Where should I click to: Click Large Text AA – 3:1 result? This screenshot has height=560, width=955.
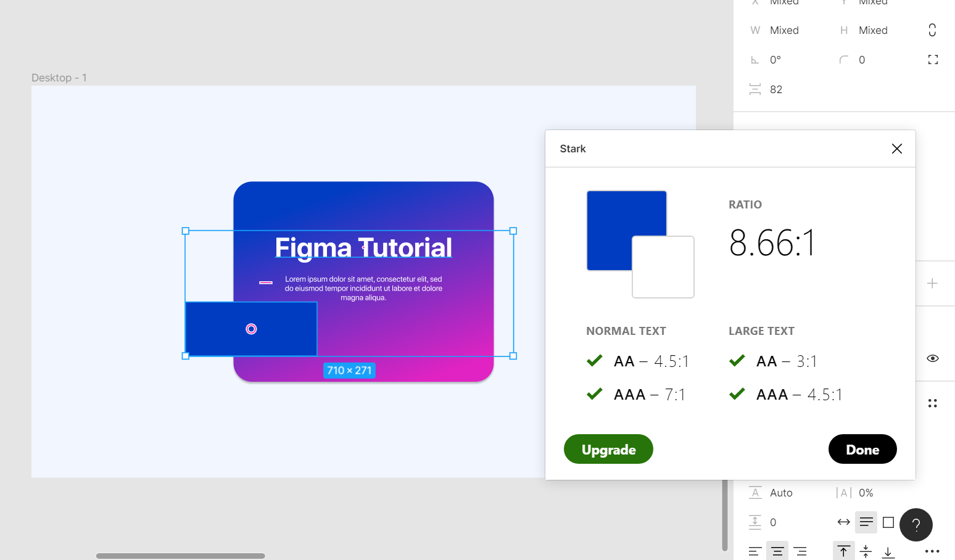click(x=773, y=361)
